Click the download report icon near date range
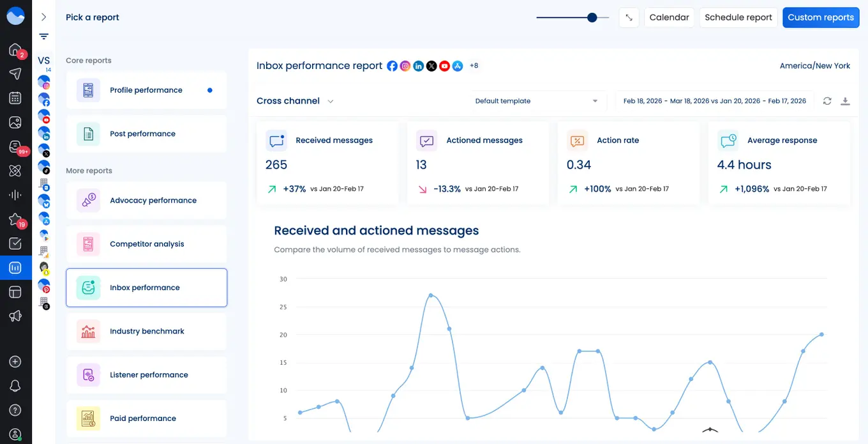 [846, 101]
